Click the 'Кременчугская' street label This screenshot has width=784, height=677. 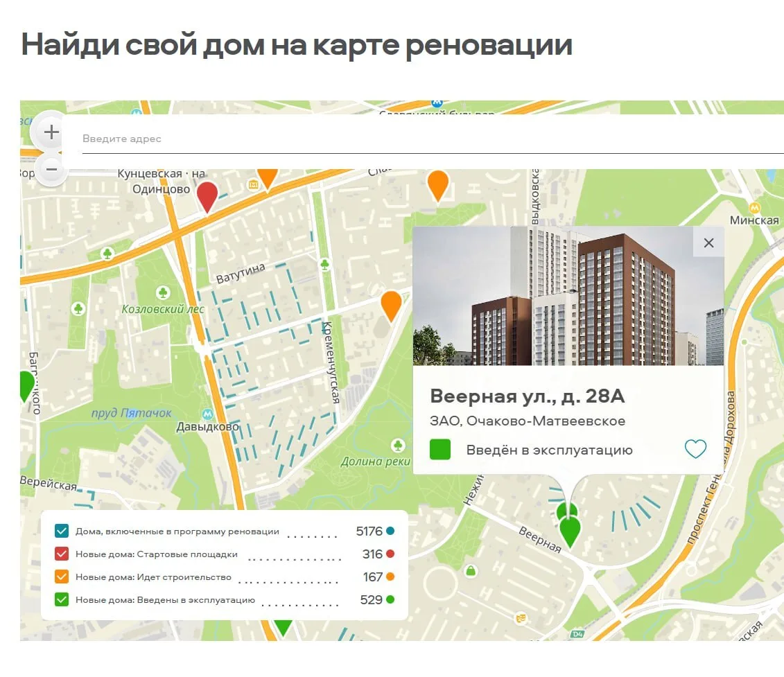pyautogui.click(x=331, y=362)
